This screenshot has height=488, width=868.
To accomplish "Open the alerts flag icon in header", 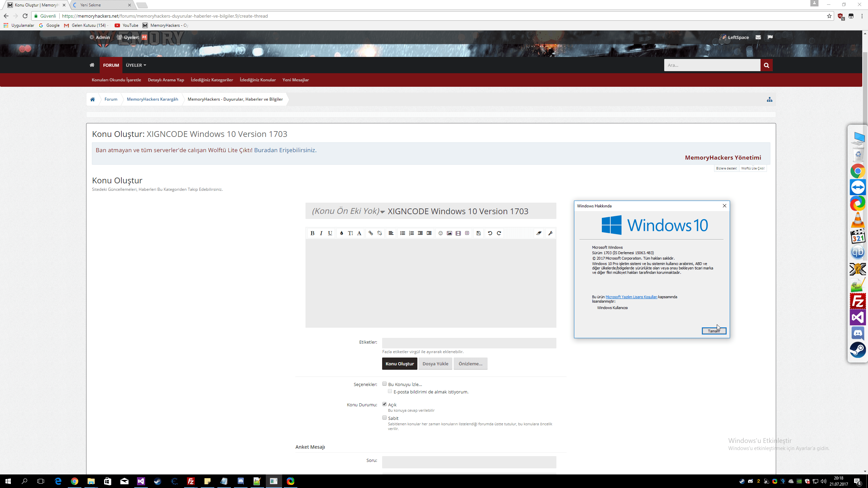I will pyautogui.click(x=770, y=37).
